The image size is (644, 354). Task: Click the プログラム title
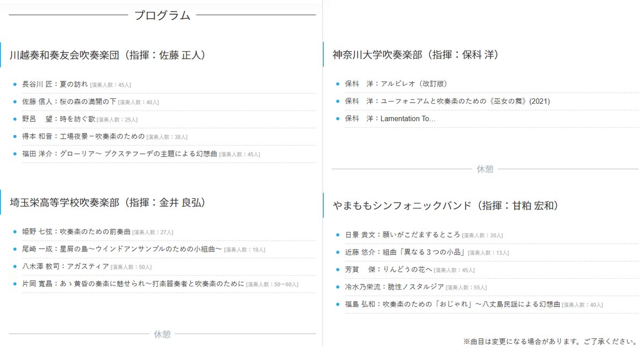pos(163,15)
